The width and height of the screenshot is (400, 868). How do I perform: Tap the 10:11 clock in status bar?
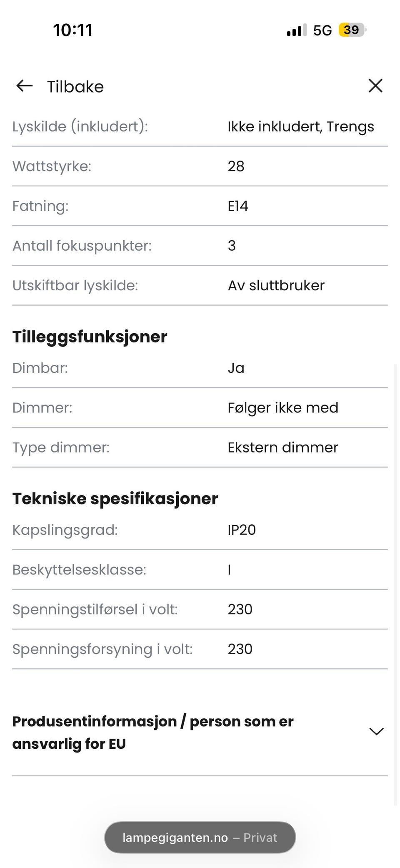[73, 30]
